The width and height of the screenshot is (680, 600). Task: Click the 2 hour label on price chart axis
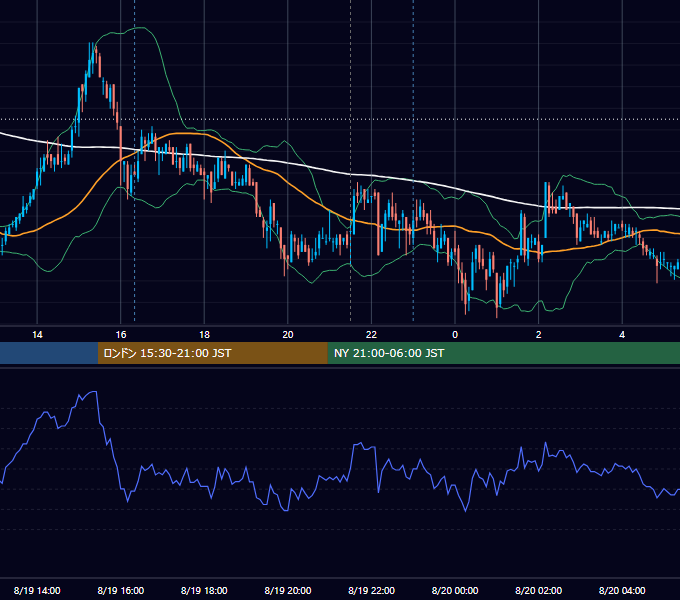[x=539, y=335]
